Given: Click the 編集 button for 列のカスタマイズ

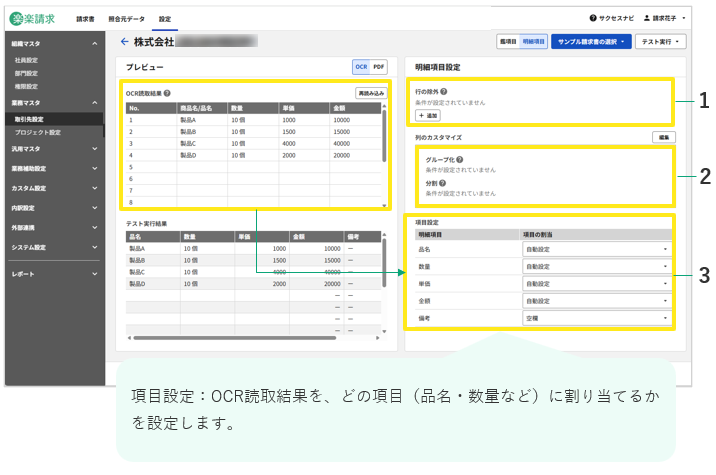Looking at the screenshot, I should (664, 137).
